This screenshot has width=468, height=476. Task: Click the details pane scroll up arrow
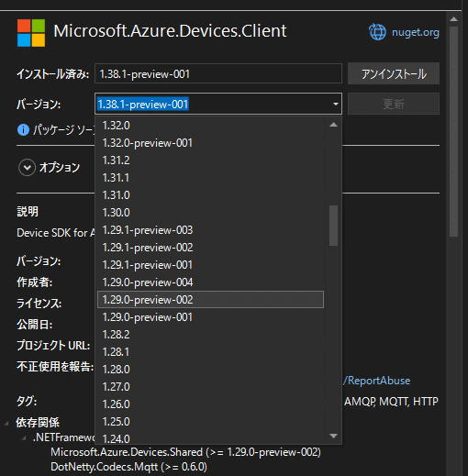click(x=454, y=19)
